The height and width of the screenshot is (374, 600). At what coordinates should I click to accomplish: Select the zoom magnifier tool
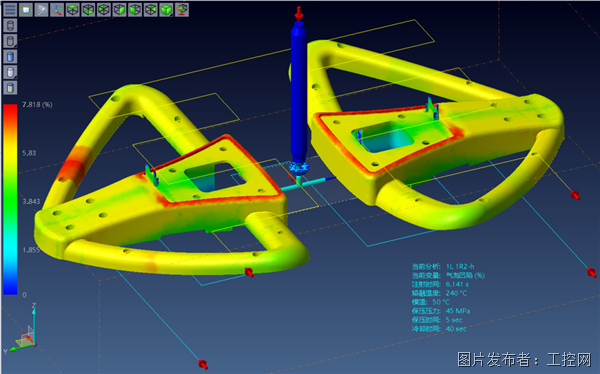(41, 10)
